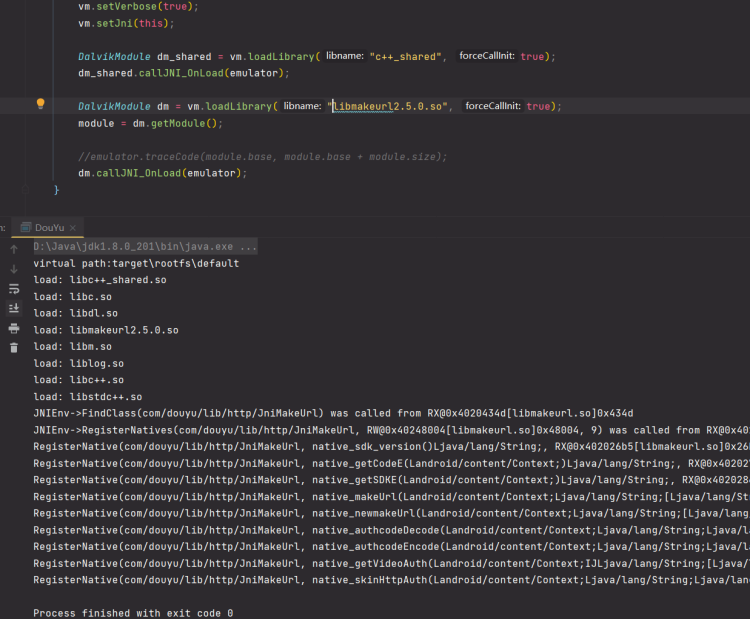
Task: Click the down arrow in the Run panel
Action: pyautogui.click(x=14, y=269)
